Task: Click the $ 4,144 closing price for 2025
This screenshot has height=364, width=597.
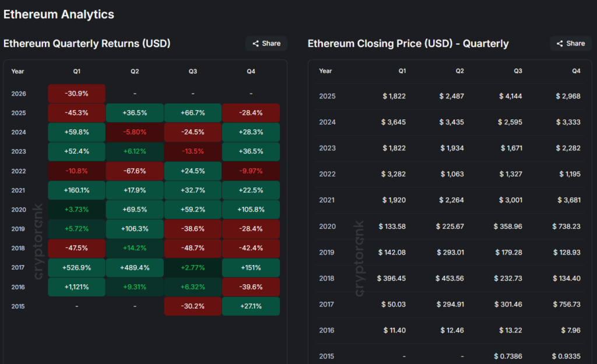Action: click(511, 96)
